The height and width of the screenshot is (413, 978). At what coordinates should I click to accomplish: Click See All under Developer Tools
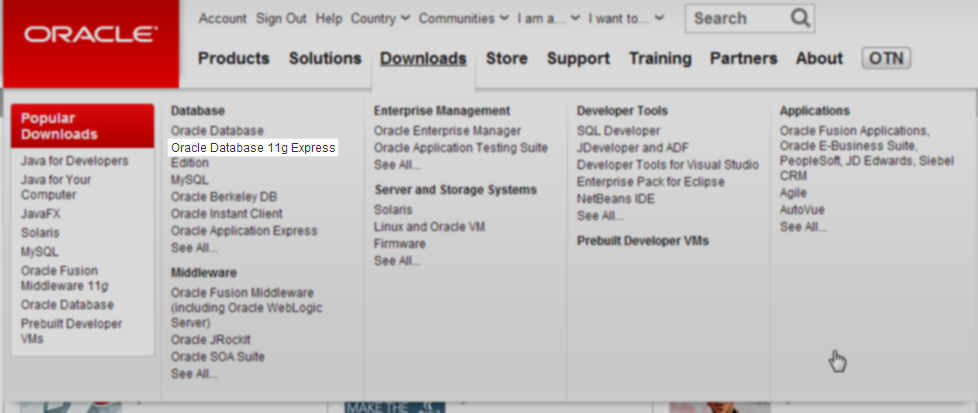point(600,216)
